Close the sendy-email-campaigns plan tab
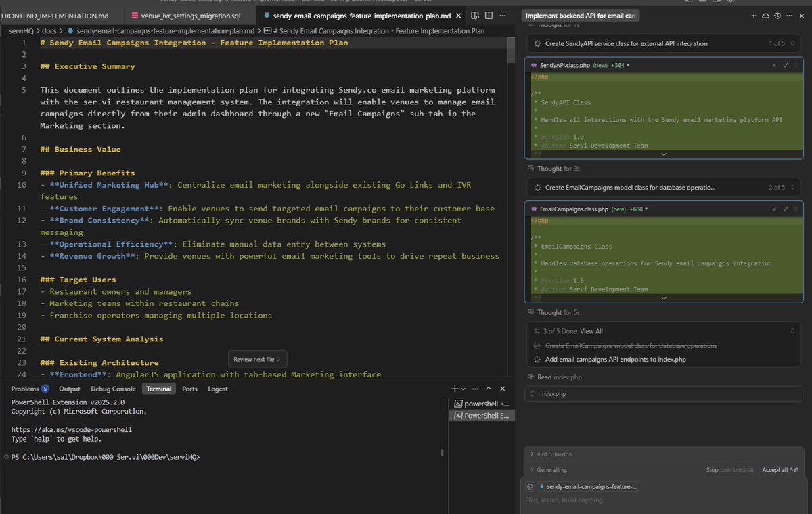This screenshot has width=812, height=514. [459, 15]
